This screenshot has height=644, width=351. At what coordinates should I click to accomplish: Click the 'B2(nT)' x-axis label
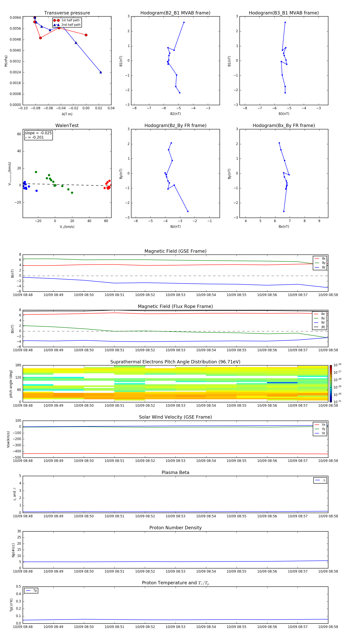[x=175, y=114]
